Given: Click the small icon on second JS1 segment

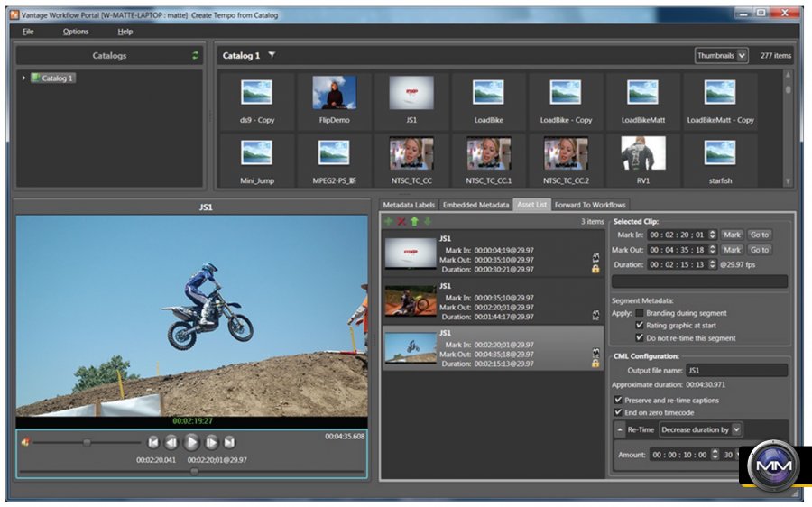Looking at the screenshot, I should (595, 315).
